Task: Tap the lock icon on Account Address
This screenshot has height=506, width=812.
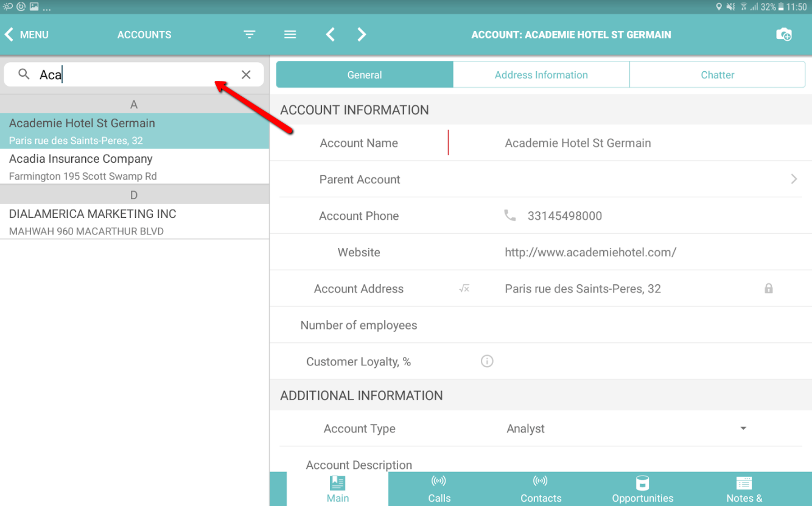Action: point(769,289)
